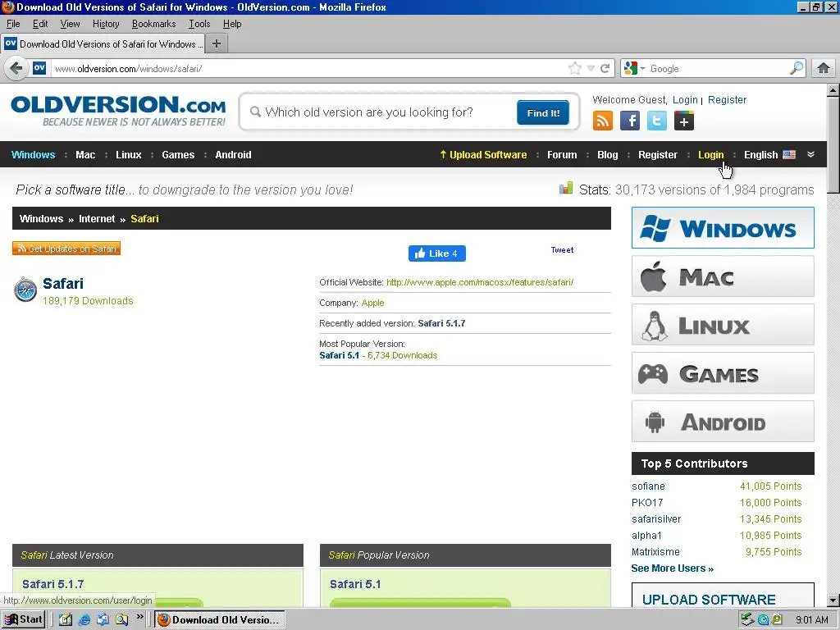This screenshot has width=840, height=630.
Task: Click the Google plus share icon
Action: 684,121
